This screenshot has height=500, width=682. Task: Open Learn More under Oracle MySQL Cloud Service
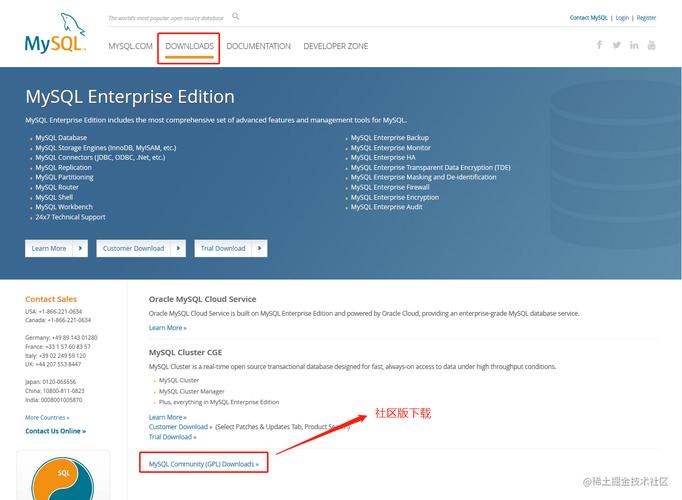click(x=167, y=328)
